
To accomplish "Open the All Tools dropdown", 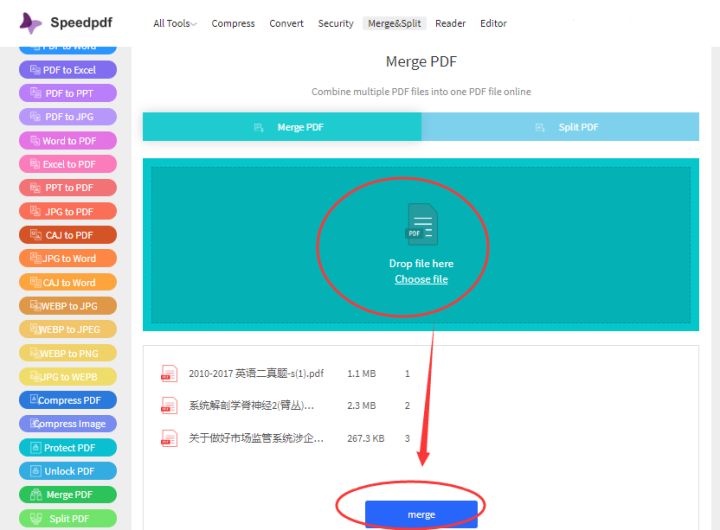I will click(175, 23).
